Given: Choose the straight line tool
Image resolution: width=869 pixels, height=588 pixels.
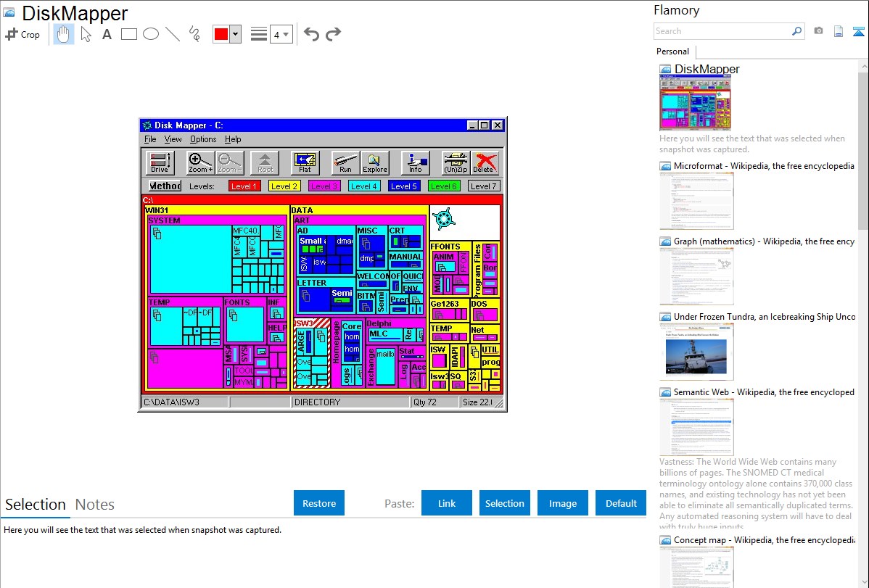Looking at the screenshot, I should [173, 34].
